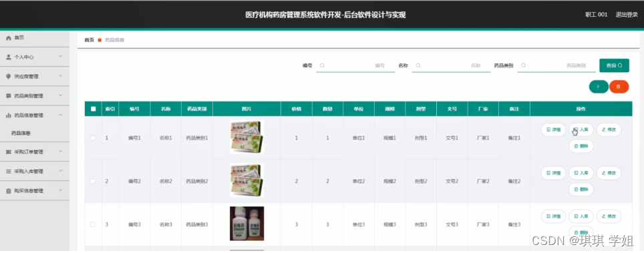Expand the 供应商管理 menu chevron

coord(60,76)
